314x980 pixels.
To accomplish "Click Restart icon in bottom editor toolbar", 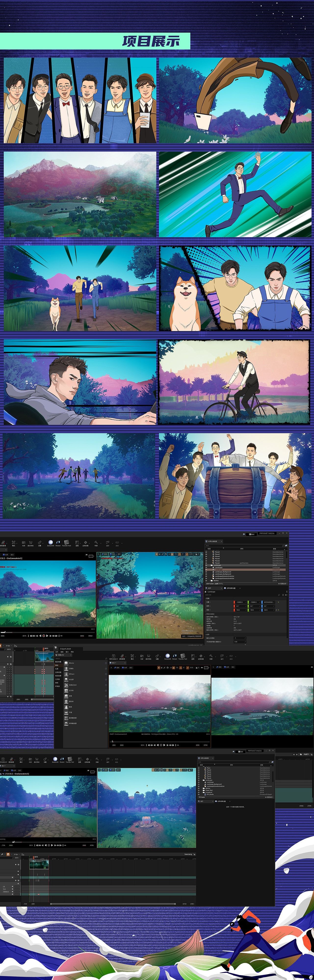I will pyautogui.click(x=62, y=759).
